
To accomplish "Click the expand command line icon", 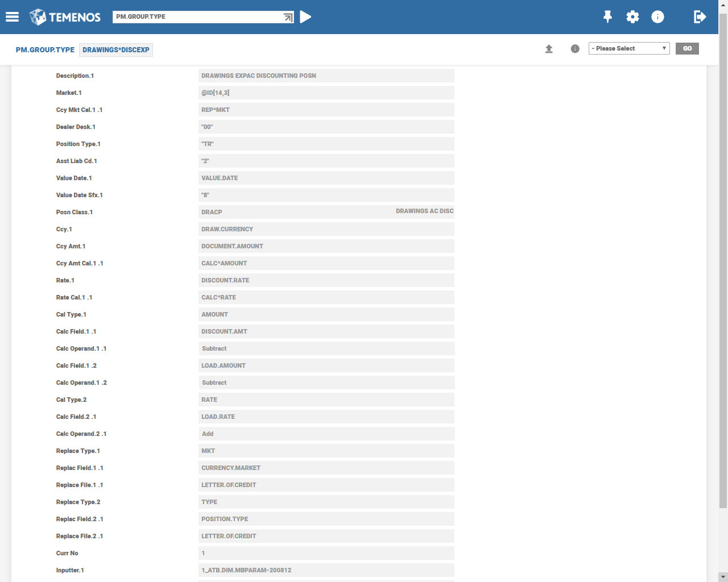I will [288, 18].
